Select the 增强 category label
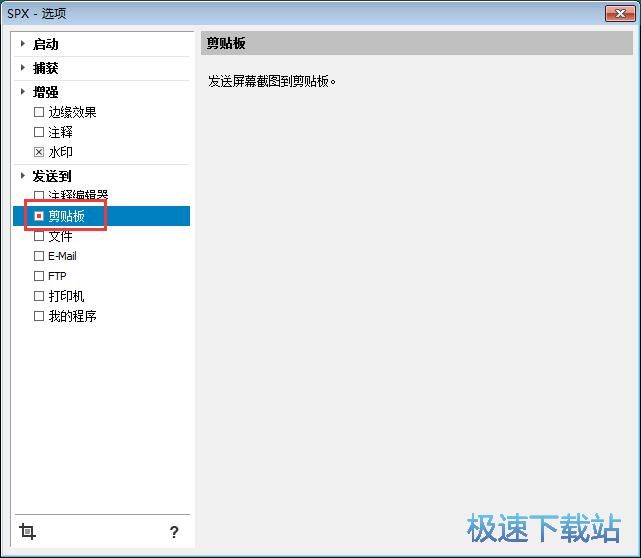This screenshot has height=558, width=641. (x=45, y=92)
